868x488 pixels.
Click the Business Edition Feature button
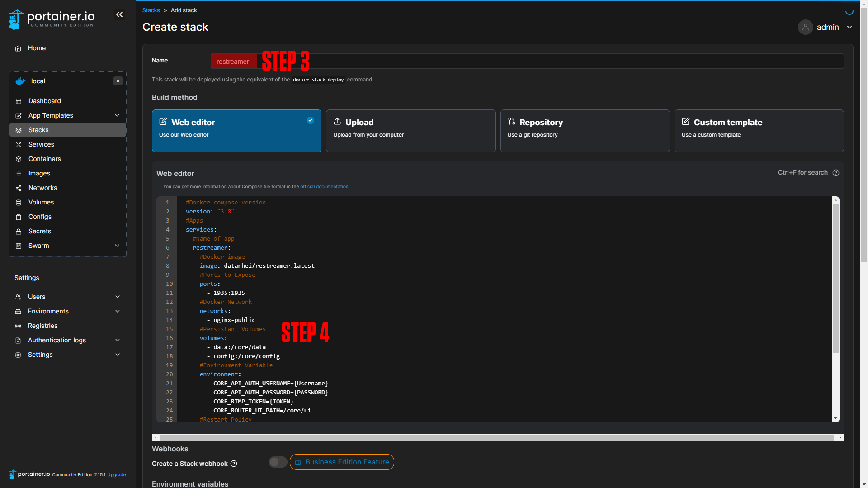(342, 462)
